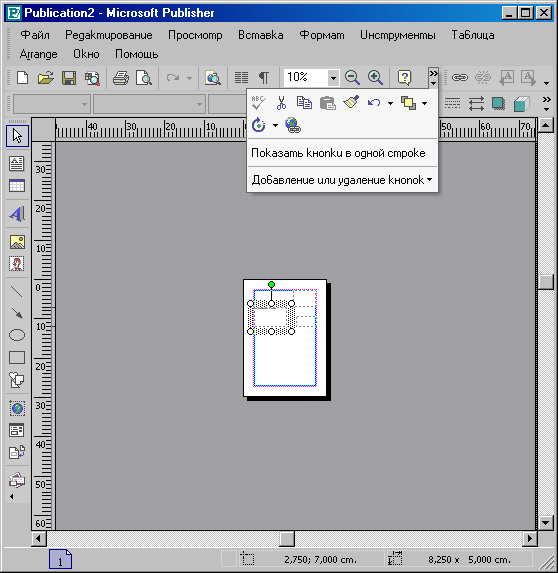Open the font name combo box
Image resolution: width=558 pixels, height=573 pixels.
coord(149,105)
